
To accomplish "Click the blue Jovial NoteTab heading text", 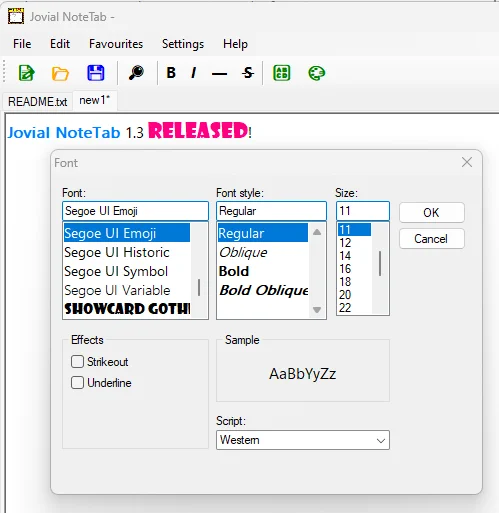I will [x=64, y=132].
